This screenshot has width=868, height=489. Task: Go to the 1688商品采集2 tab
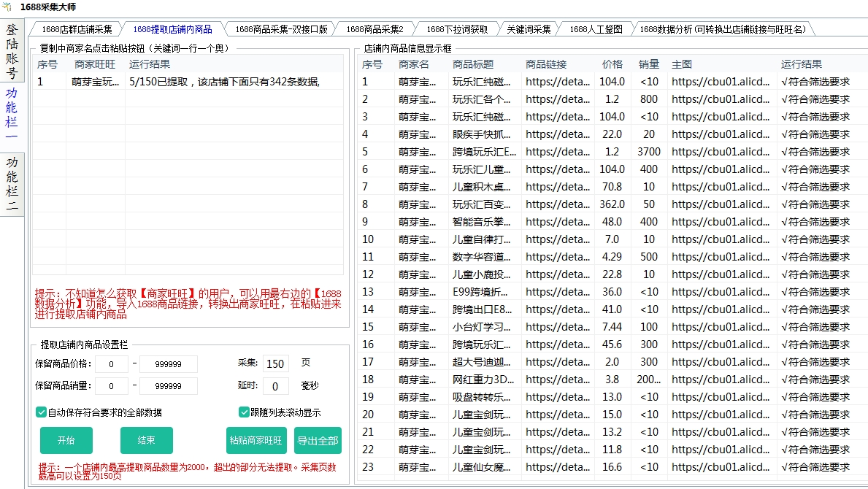(375, 29)
